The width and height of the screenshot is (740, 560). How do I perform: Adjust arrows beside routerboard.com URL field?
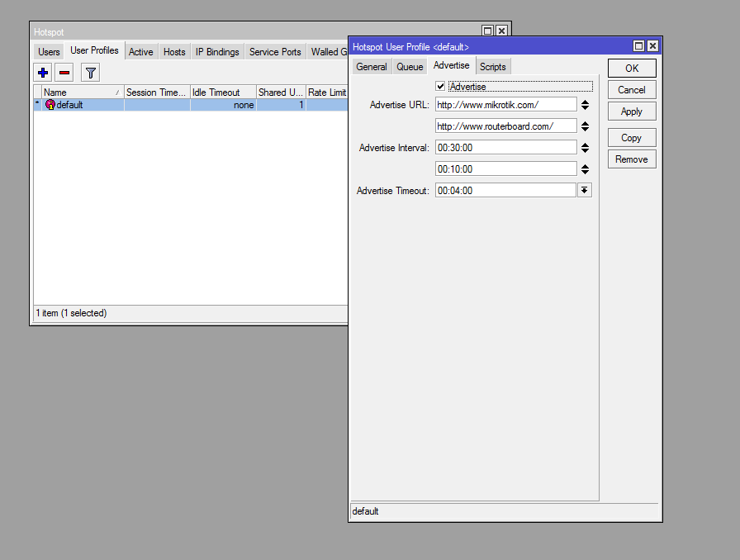(x=586, y=126)
